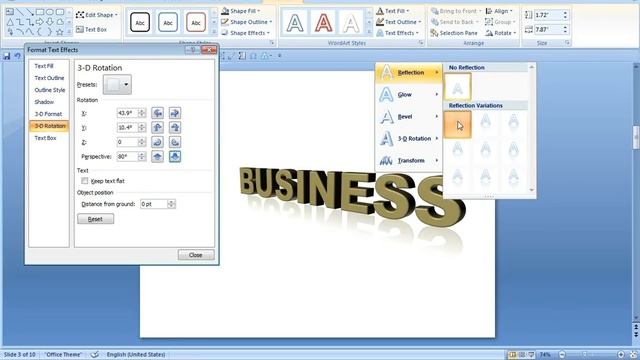
Task: Click narrow field of view perspective button
Action: (158, 157)
